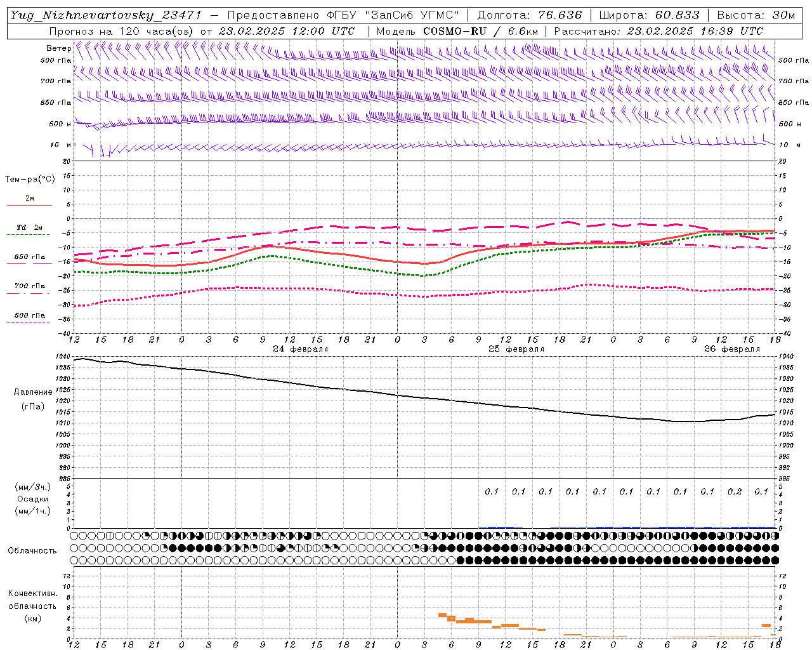
Task: Click the (мм/1ч.) precipitation unit label
Action: pos(33,511)
